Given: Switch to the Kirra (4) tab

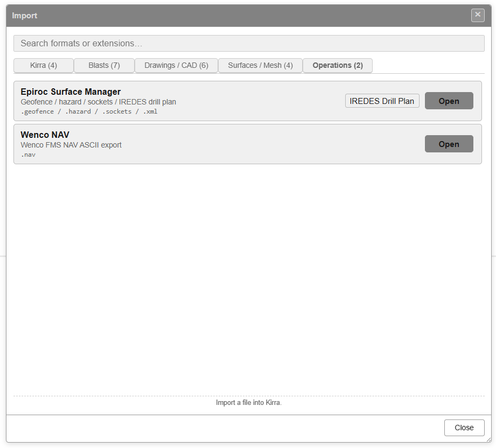Looking at the screenshot, I should [44, 66].
